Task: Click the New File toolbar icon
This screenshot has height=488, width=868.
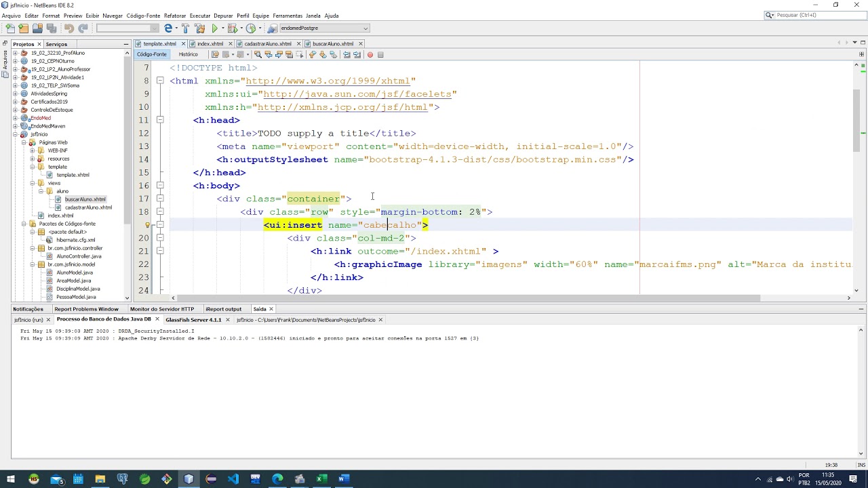Action: click(x=10, y=28)
